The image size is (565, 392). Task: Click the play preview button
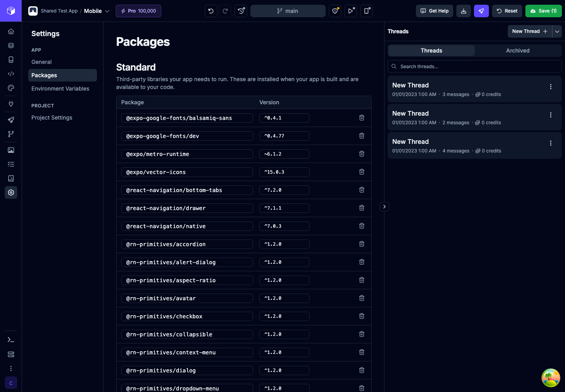click(x=351, y=11)
